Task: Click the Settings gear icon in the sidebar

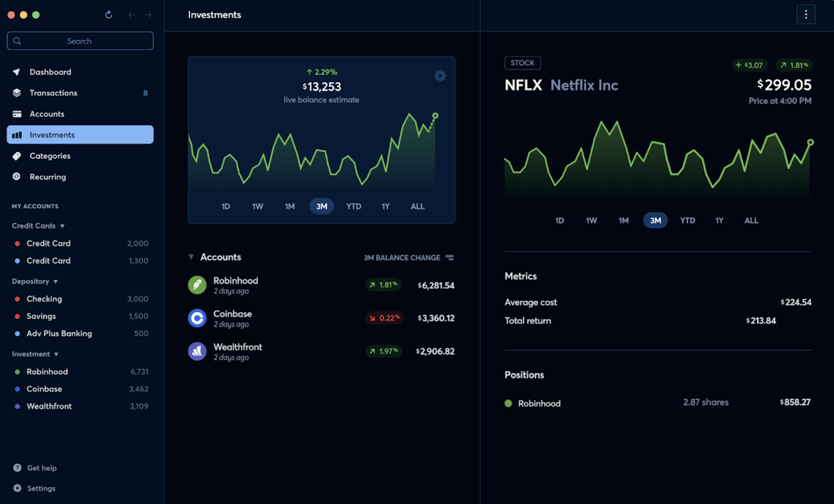Action: point(17,488)
